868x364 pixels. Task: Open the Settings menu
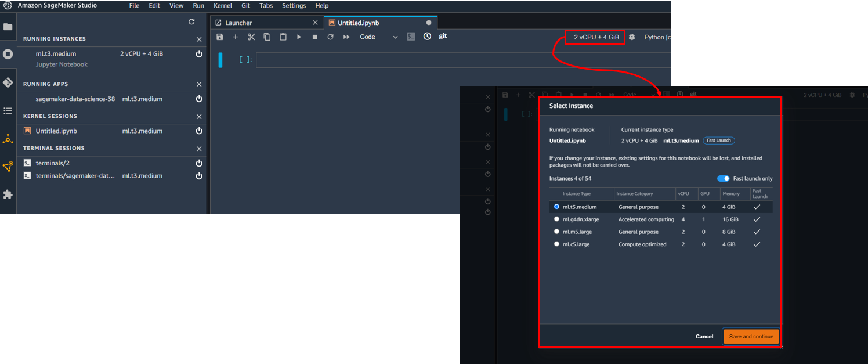click(x=294, y=6)
